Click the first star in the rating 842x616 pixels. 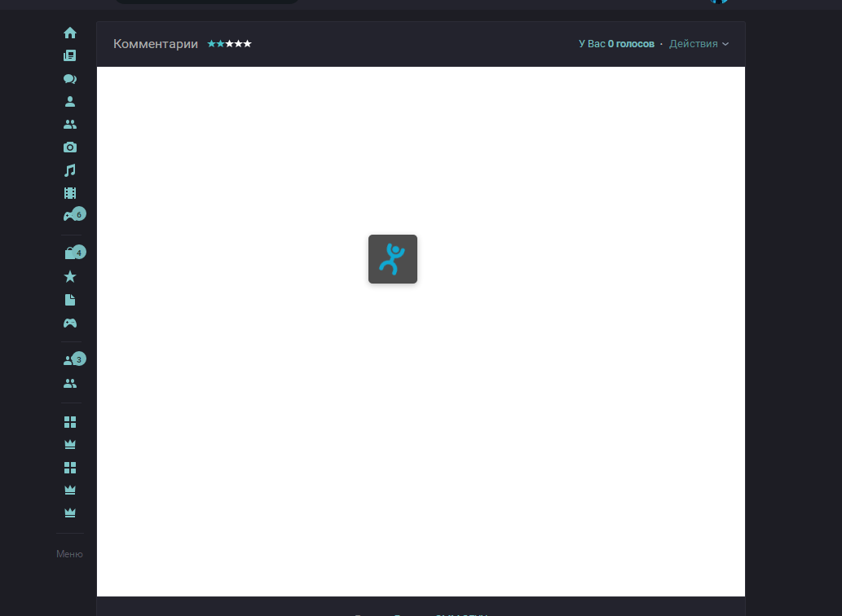[x=212, y=43]
